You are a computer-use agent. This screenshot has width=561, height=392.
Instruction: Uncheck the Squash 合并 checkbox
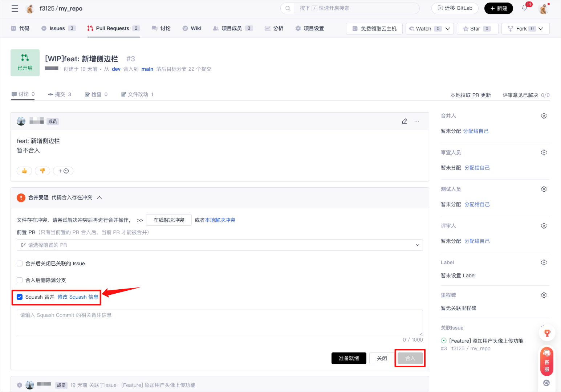[20, 297]
